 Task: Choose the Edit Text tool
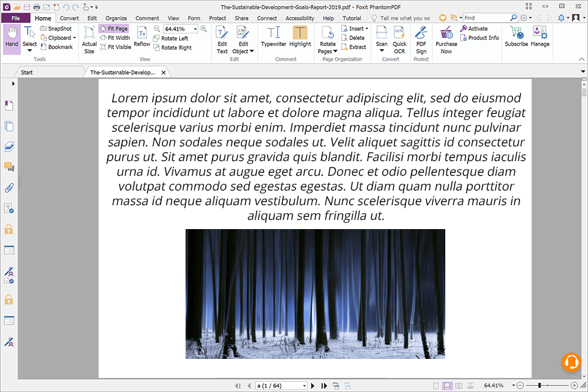pos(222,40)
